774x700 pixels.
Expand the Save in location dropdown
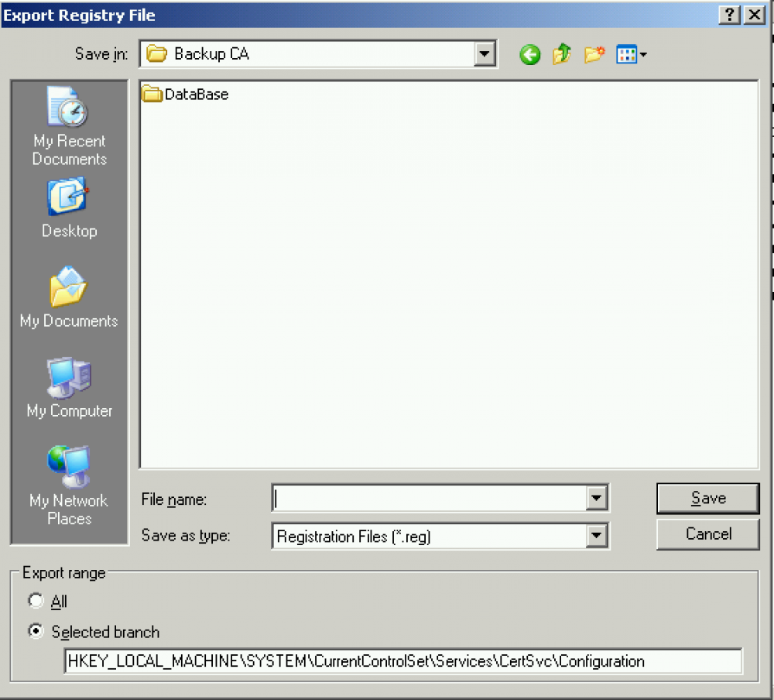click(x=485, y=54)
